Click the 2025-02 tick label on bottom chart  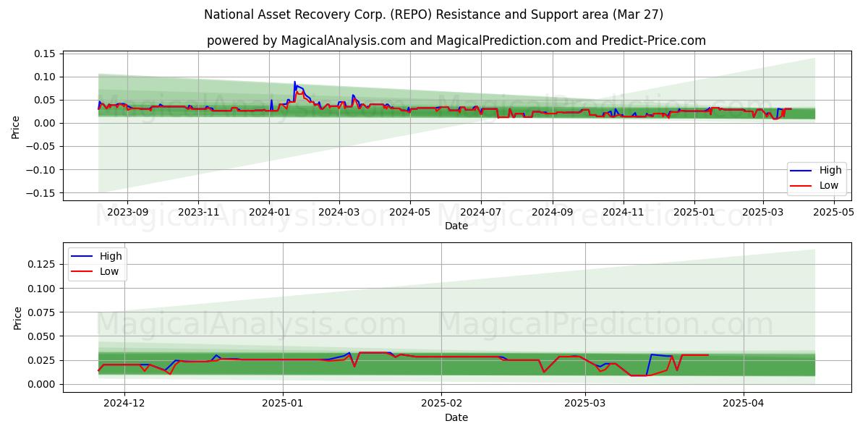tap(441, 404)
